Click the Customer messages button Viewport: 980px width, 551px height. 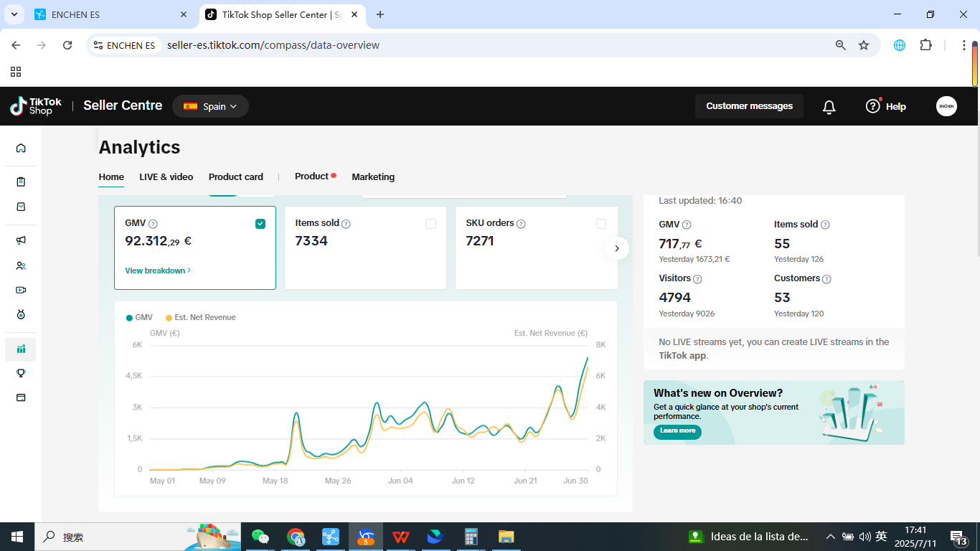(x=749, y=106)
